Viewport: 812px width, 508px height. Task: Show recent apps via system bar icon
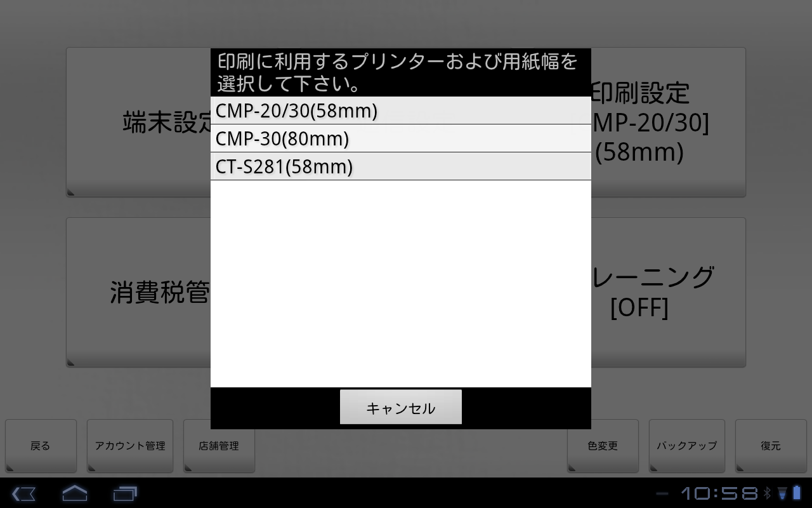(x=125, y=493)
